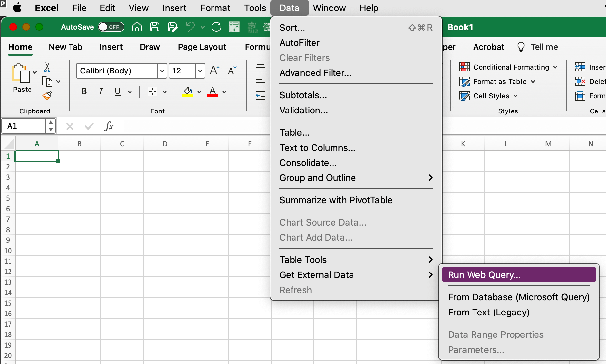The width and height of the screenshot is (606, 364).
Task: Open the Window menu in menu bar
Action: click(x=329, y=8)
